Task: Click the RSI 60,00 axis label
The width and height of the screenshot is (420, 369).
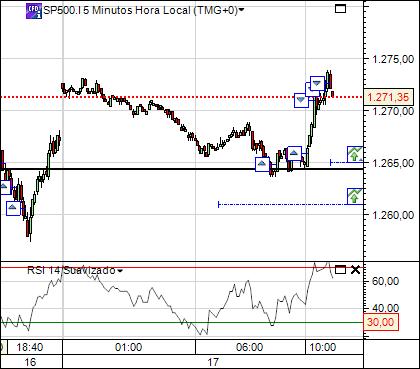Action: (x=385, y=281)
